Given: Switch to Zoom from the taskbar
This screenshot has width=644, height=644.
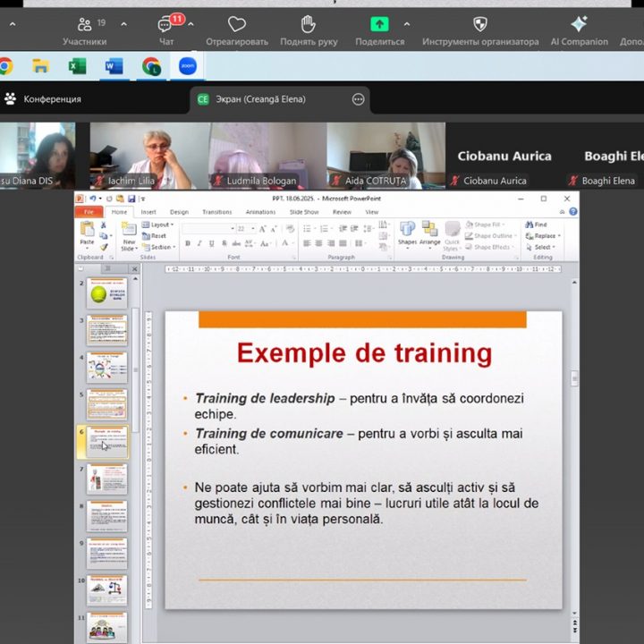Looking at the screenshot, I should [x=188, y=66].
